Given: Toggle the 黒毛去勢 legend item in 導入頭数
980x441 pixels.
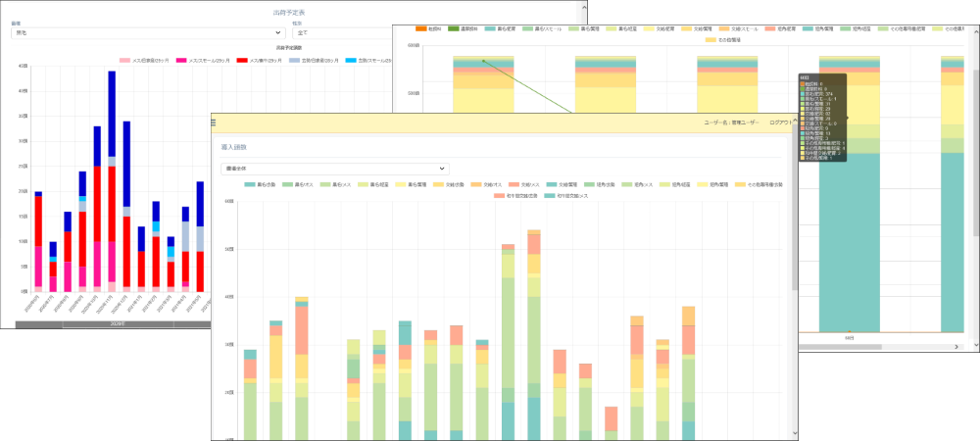Looking at the screenshot, I should point(260,184).
